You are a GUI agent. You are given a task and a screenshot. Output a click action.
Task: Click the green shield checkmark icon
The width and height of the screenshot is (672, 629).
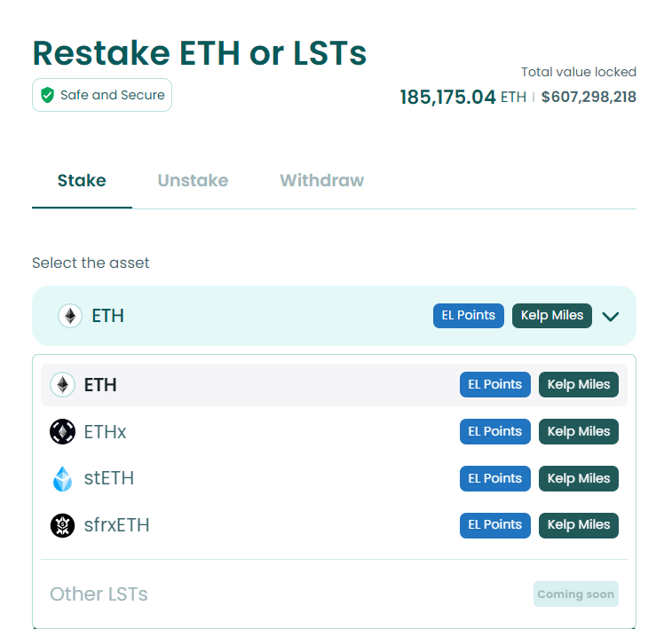click(47, 95)
